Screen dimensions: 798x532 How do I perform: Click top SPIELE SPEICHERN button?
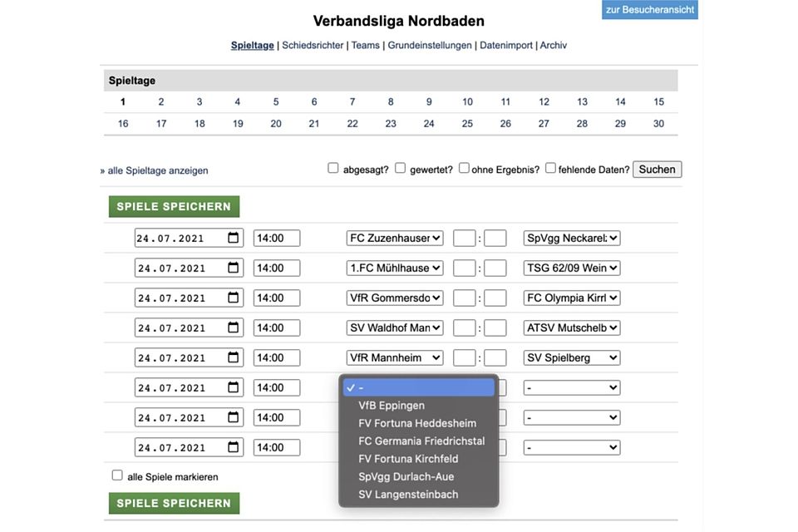[174, 207]
